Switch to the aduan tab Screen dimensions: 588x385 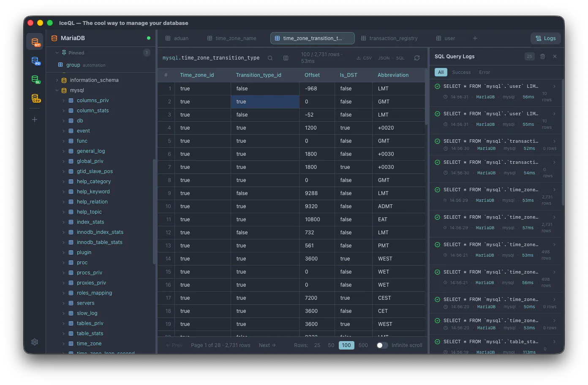(177, 38)
